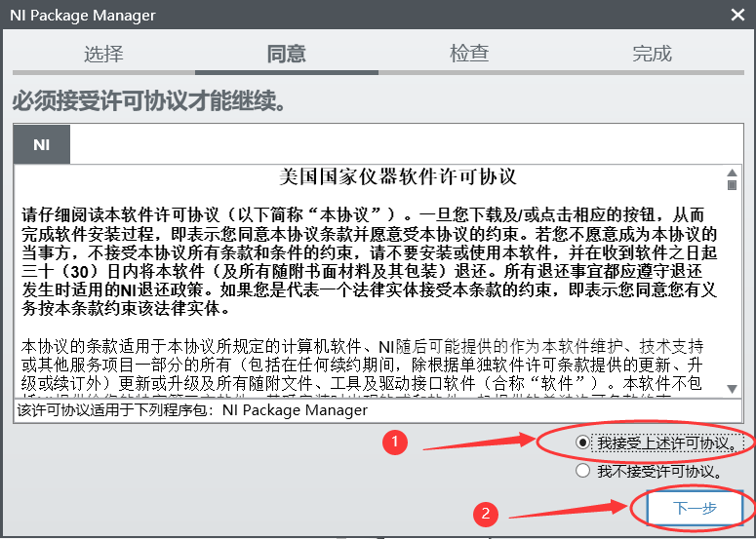This screenshot has height=539, width=756.
Task: Select the 我接受上述许可协议 radio button
Action: click(582, 443)
